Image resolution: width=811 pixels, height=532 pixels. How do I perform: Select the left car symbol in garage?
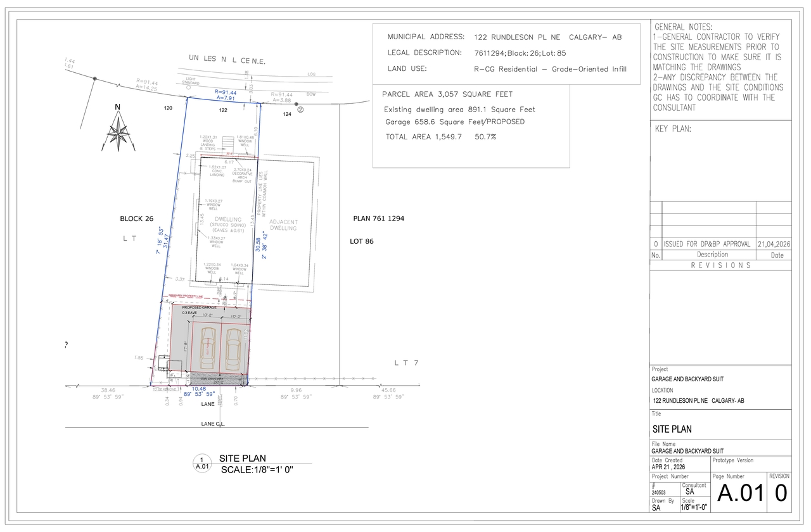tap(207, 350)
